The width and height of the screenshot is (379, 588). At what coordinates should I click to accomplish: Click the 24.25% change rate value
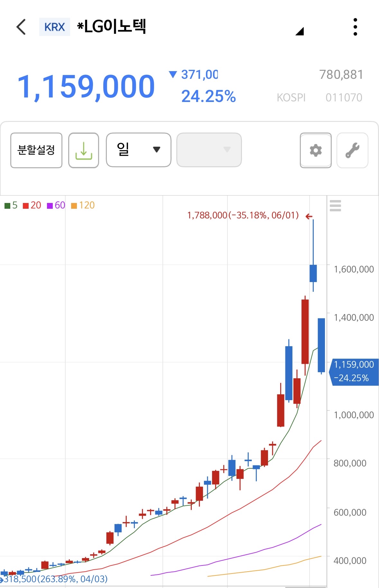pos(208,96)
